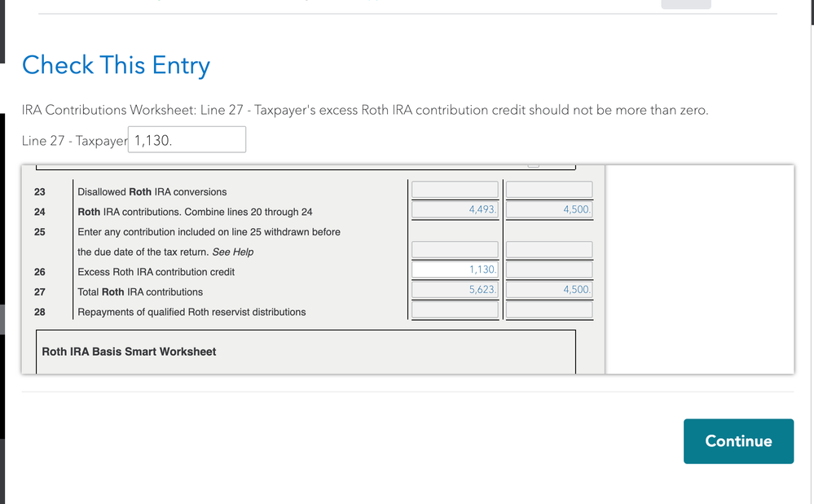The height and width of the screenshot is (504, 814).
Task: Select the left-column field on line 25
Action: [x=455, y=250]
